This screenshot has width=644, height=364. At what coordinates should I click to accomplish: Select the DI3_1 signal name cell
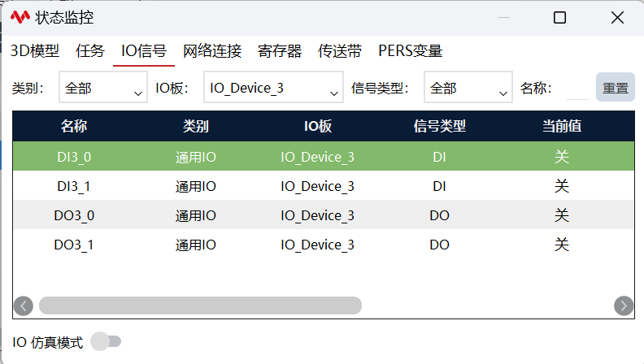[74, 186]
